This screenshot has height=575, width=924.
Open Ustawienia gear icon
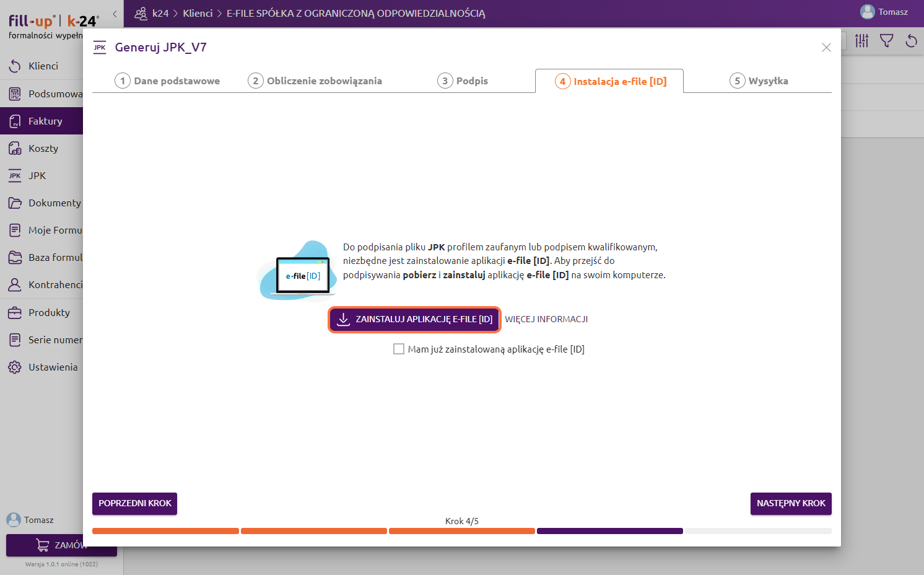point(15,367)
